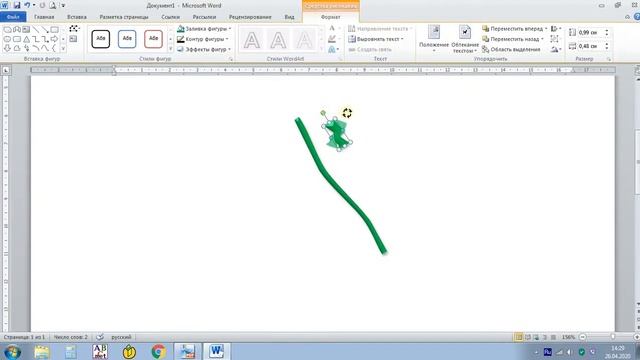Viewport: 640px width, 360px height.
Task: Select the Формат drawing tools tab
Action: [331, 17]
